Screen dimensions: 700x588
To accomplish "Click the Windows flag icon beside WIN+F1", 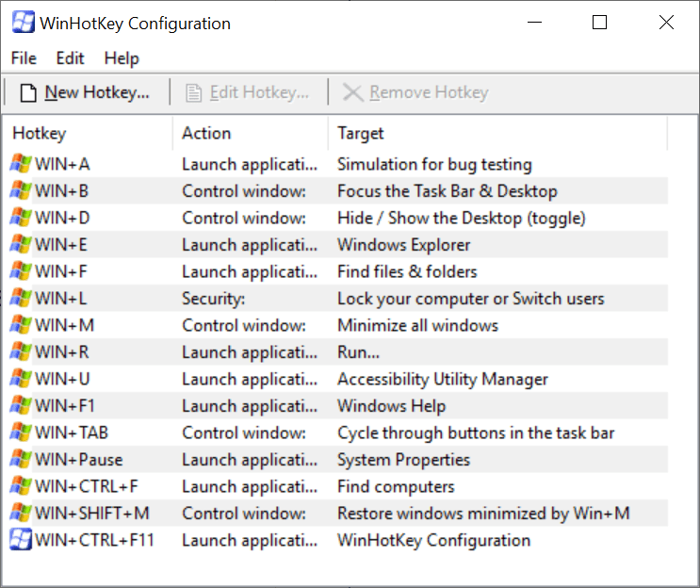I will coord(21,405).
